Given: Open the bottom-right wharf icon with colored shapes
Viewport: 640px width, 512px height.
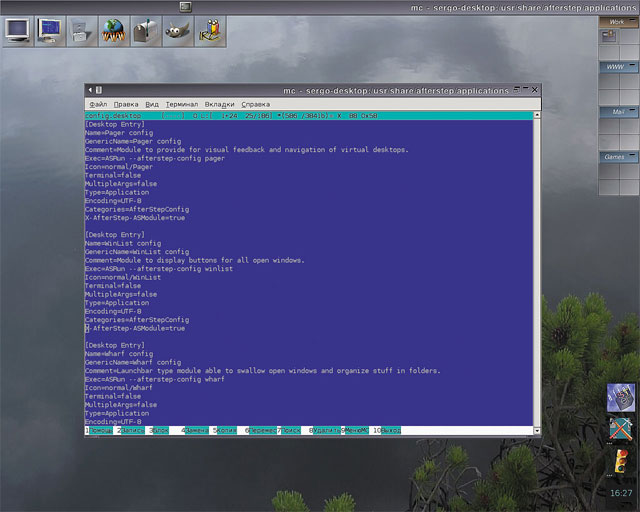Looking at the screenshot, I should pos(620,397).
